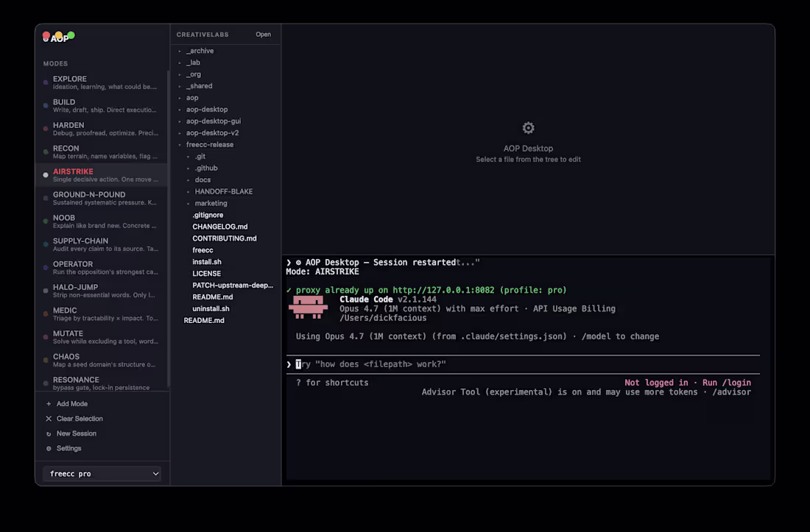Expand the aop-desktop-gui folder
The image size is (810, 532).
click(x=226, y=121)
